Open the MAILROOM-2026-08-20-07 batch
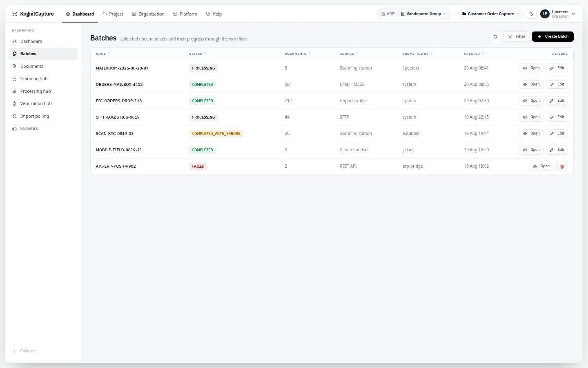Screen dimensions: 588x368 [531, 68]
